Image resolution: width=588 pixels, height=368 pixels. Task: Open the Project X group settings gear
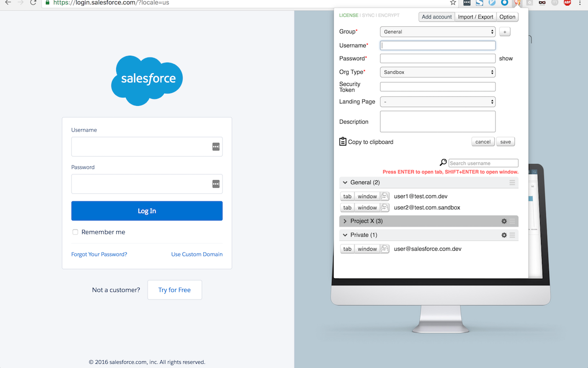point(503,221)
